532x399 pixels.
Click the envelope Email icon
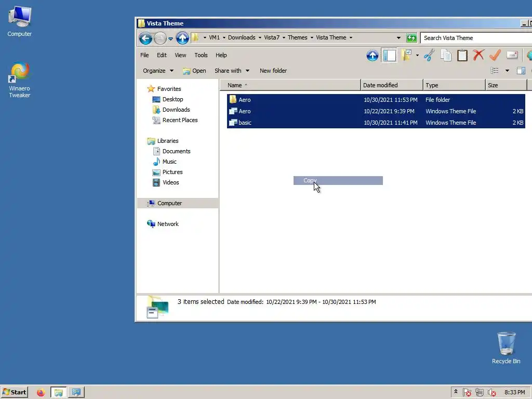pos(512,55)
